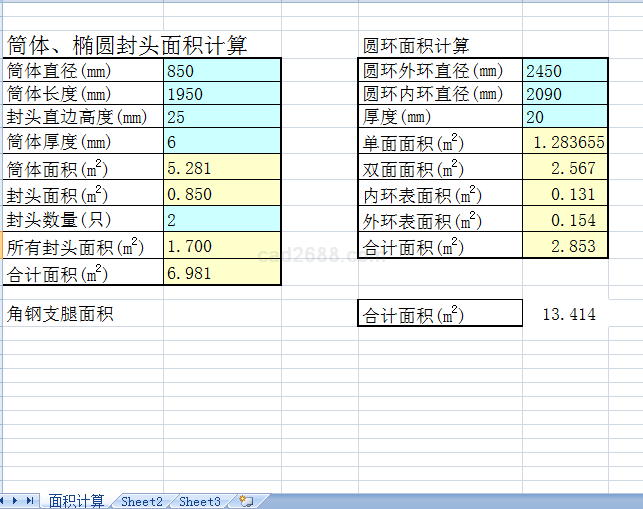Click the 角钢支腿面积 label cell
The image size is (643, 509).
coord(60,315)
